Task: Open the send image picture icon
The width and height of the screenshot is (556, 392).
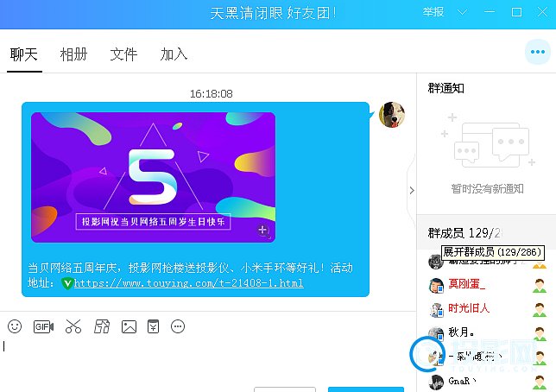Action: (129, 326)
